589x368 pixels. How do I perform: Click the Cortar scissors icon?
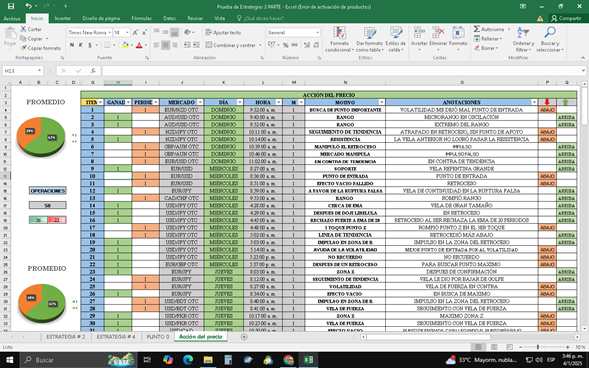(23, 29)
